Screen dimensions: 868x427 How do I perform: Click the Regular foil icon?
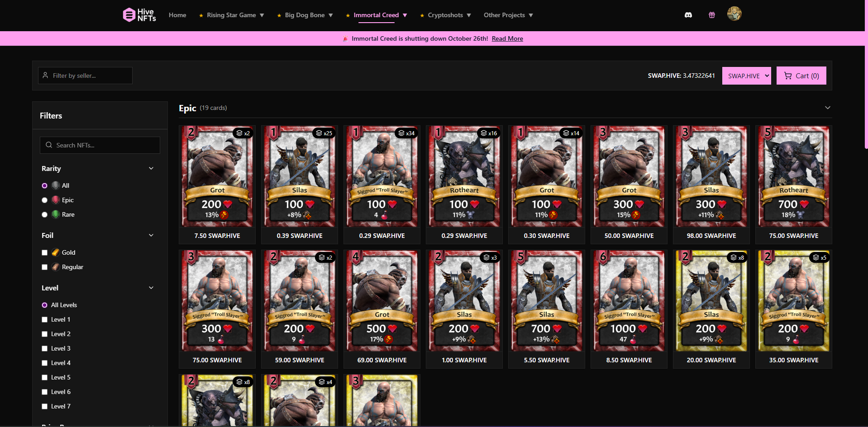(56, 267)
